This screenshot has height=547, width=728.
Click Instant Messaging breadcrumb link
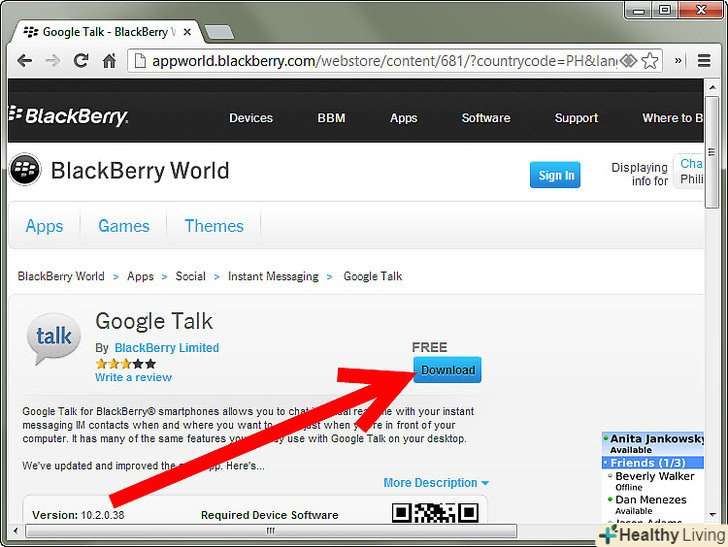pyautogui.click(x=273, y=276)
